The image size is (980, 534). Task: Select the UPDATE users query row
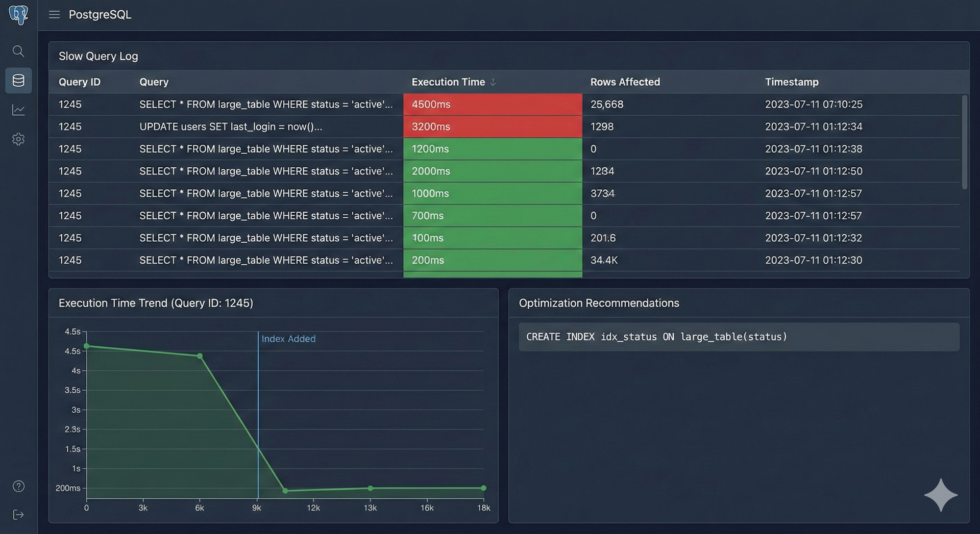tap(231, 126)
